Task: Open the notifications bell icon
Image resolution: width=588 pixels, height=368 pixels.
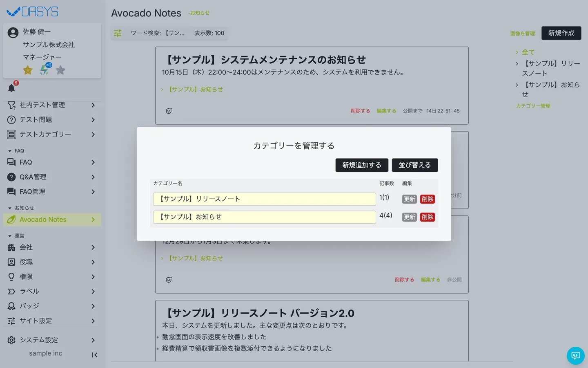Action: pos(11,88)
